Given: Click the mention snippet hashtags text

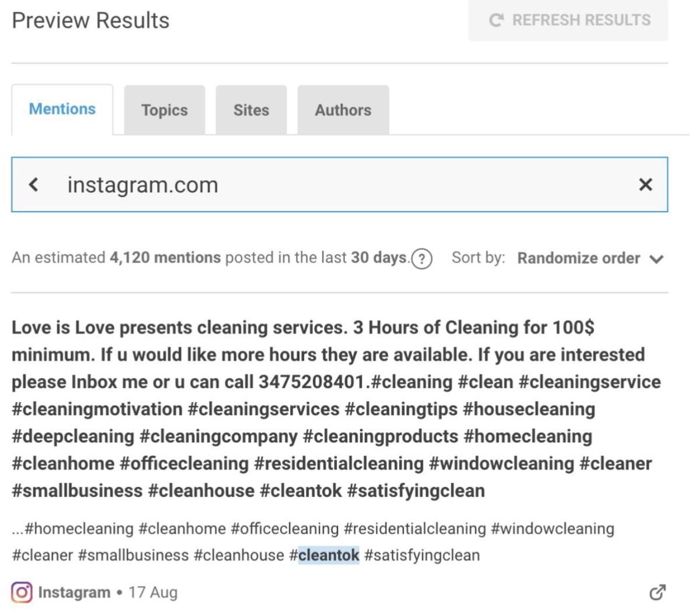Looking at the screenshot, I should click(313, 542).
